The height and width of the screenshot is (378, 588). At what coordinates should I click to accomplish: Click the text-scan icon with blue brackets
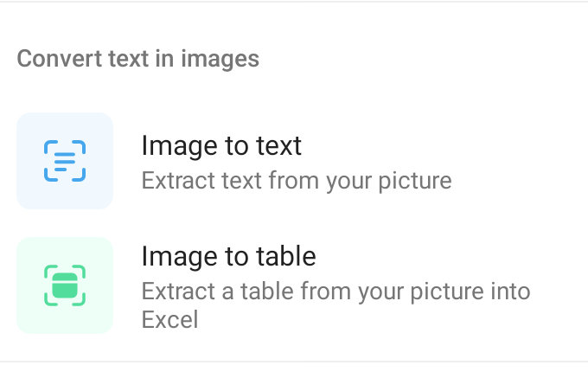click(65, 161)
